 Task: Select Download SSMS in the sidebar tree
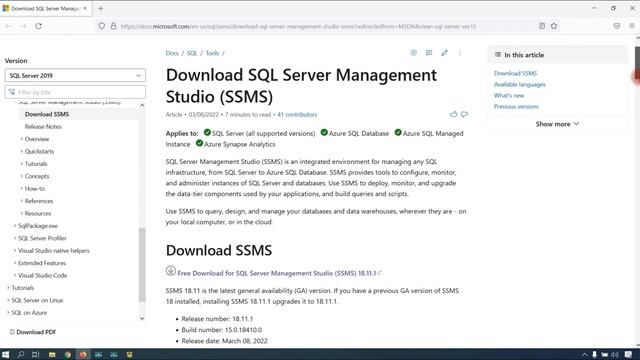(x=47, y=114)
